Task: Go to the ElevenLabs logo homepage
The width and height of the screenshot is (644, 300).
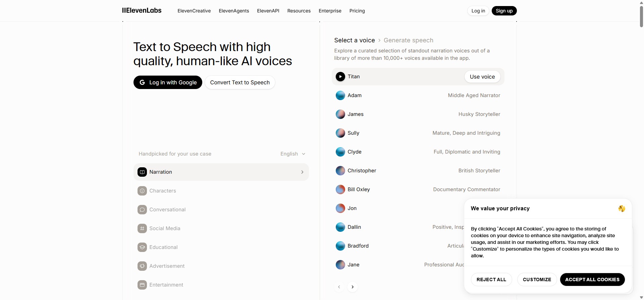Action: click(142, 10)
